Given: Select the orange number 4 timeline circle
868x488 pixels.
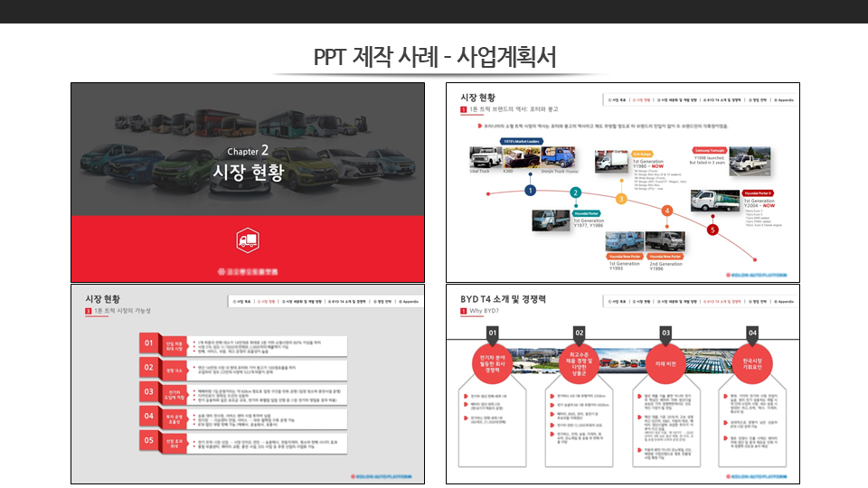Looking at the screenshot, I should click(667, 211).
